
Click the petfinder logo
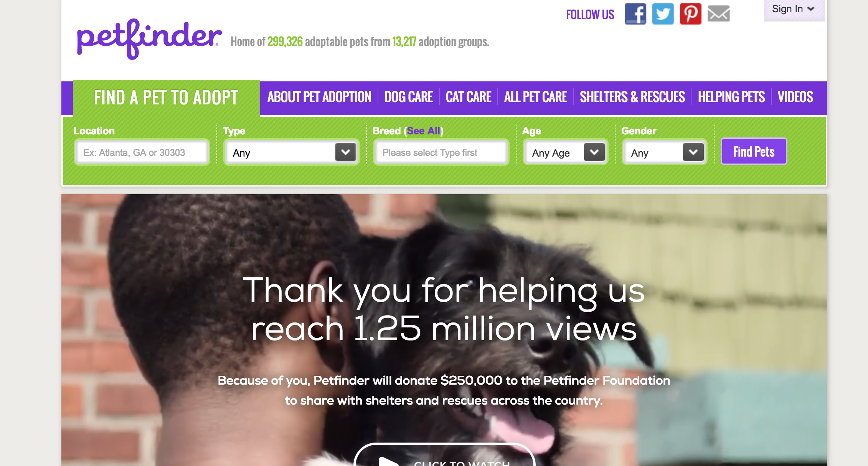(149, 39)
